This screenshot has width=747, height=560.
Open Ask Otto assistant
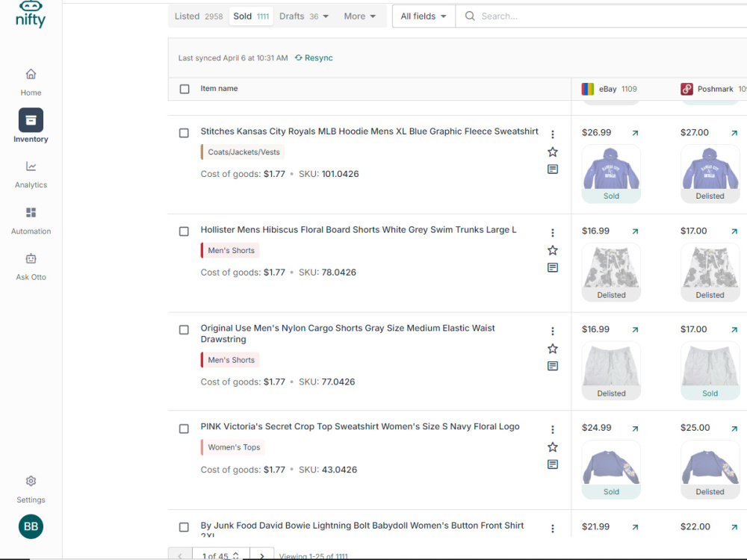pyautogui.click(x=31, y=267)
